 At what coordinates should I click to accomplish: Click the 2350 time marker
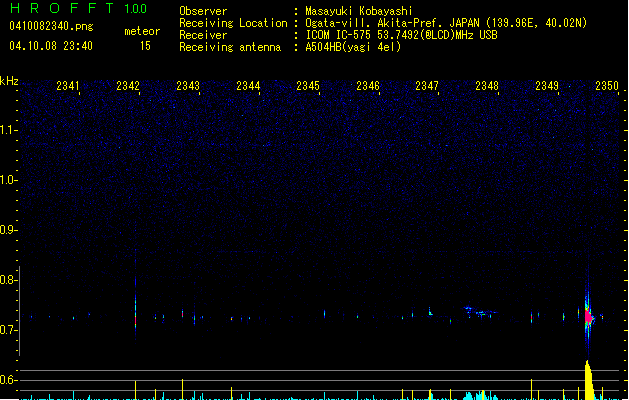pyautogui.click(x=607, y=86)
